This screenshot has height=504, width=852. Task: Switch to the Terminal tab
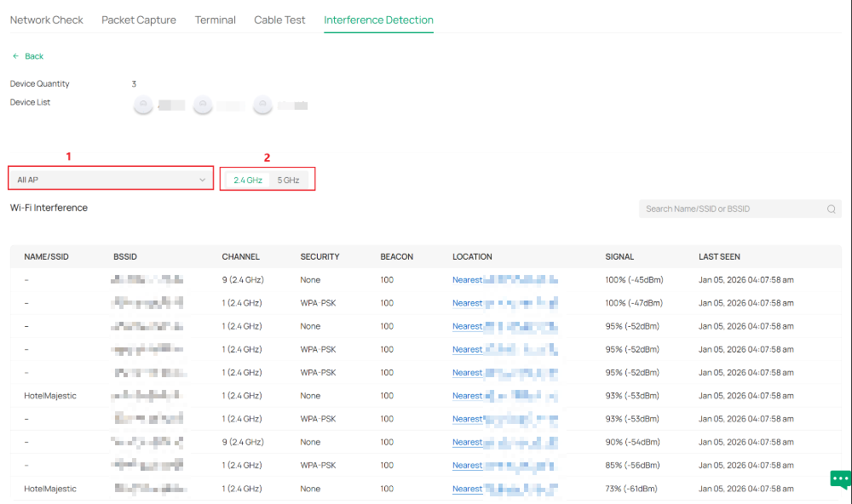tap(215, 20)
